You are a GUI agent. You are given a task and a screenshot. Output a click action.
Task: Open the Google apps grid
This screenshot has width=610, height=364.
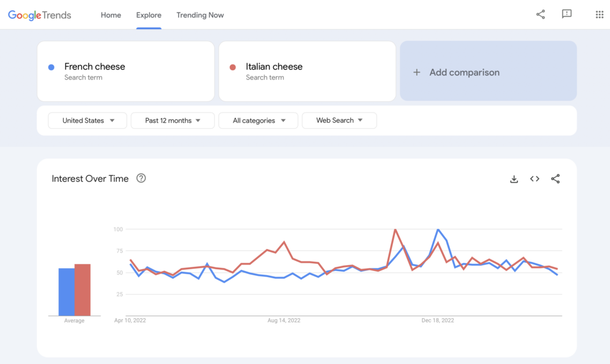(599, 15)
